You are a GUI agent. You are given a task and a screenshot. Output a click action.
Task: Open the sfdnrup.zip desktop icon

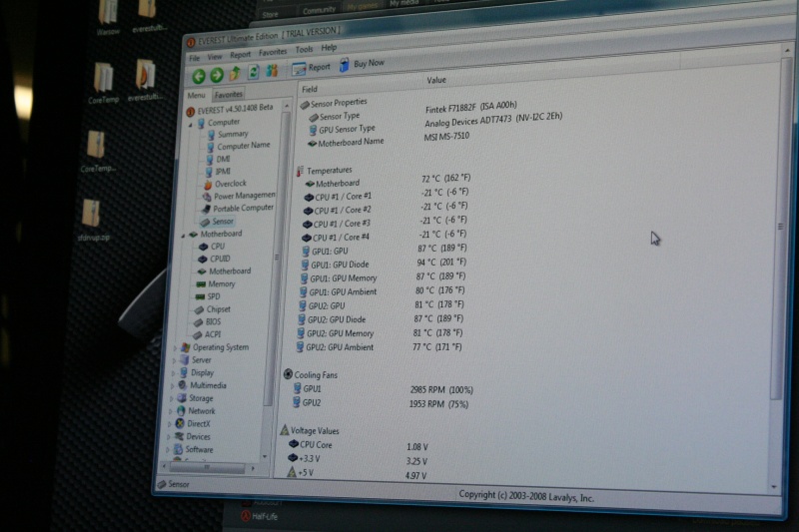pyautogui.click(x=93, y=220)
